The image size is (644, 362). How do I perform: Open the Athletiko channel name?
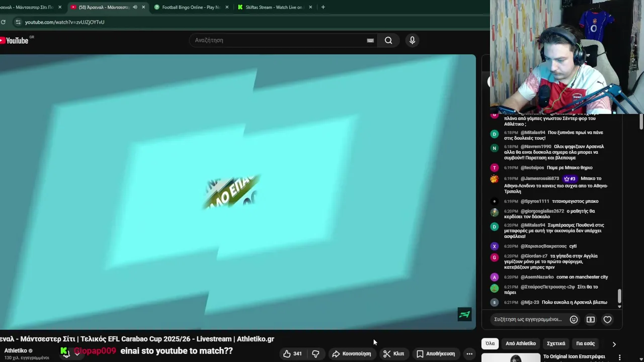pos(16,350)
